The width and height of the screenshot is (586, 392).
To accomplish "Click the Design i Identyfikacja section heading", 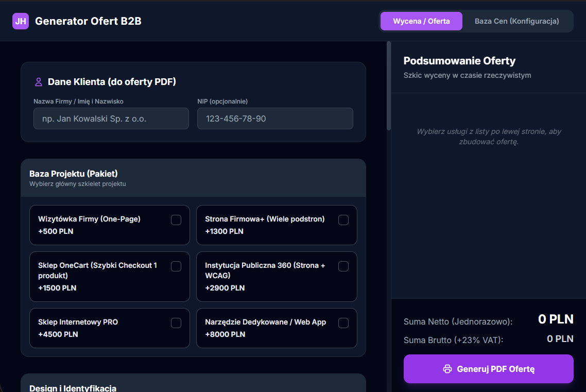I will 73,388.
